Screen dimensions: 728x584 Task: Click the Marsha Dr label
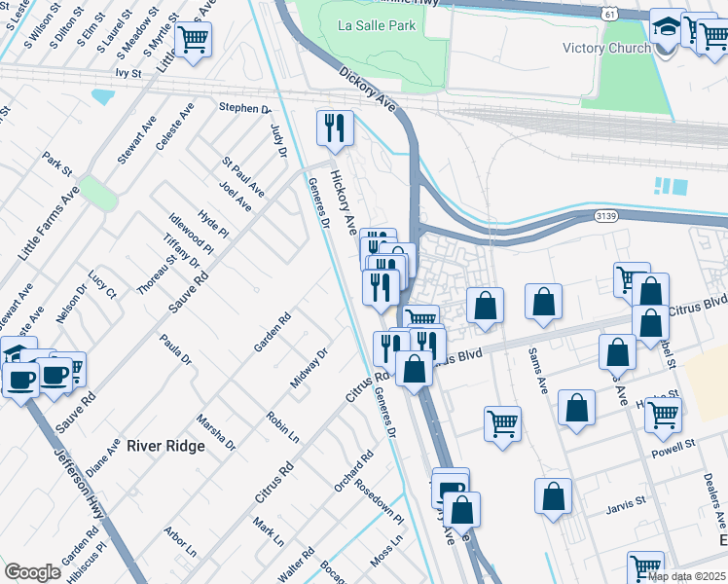coord(215,432)
